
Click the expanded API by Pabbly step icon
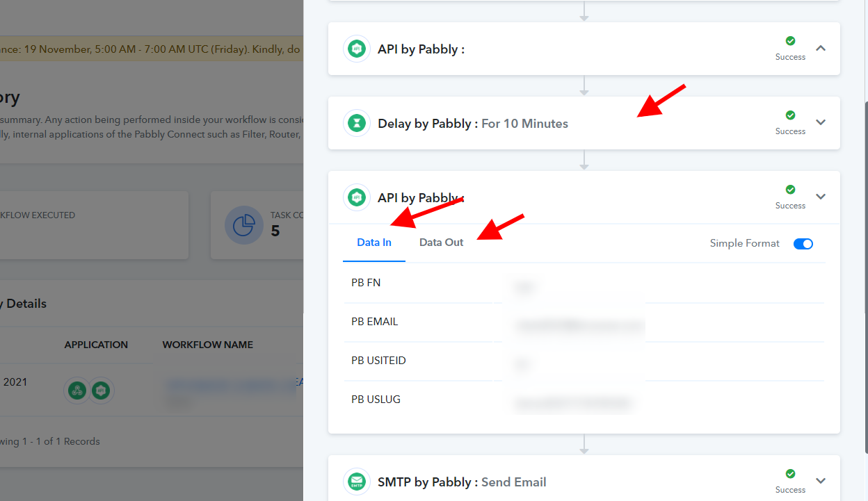(x=357, y=197)
